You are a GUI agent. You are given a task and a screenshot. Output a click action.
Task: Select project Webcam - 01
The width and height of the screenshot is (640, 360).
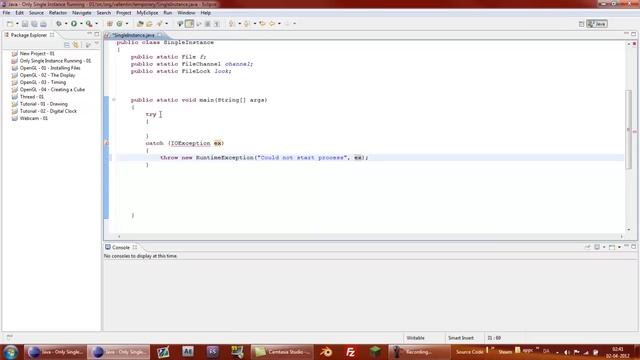[33, 118]
